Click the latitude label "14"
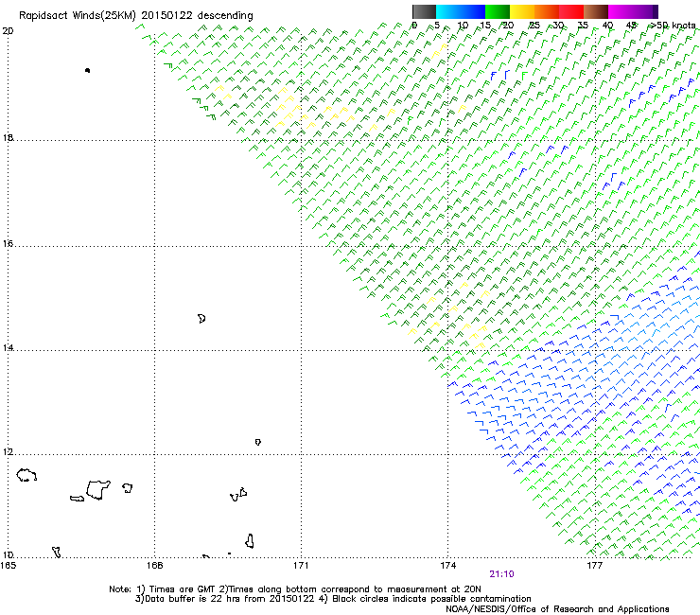This screenshot has width=700, height=615. point(8,347)
